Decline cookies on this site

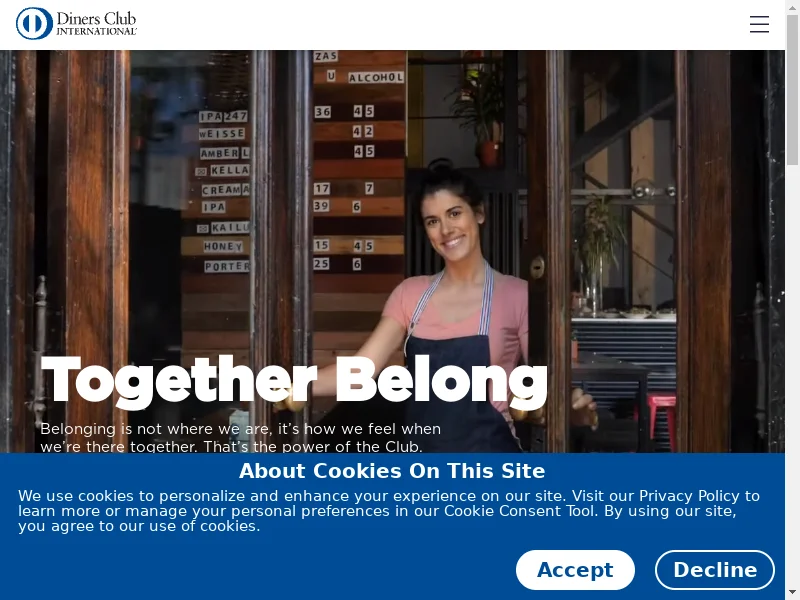[x=714, y=570]
